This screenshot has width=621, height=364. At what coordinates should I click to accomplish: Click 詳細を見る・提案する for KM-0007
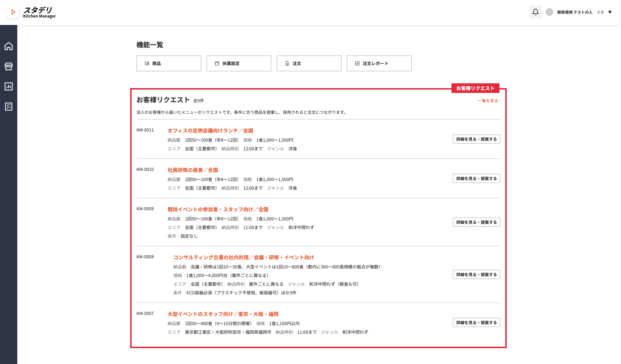point(477,323)
